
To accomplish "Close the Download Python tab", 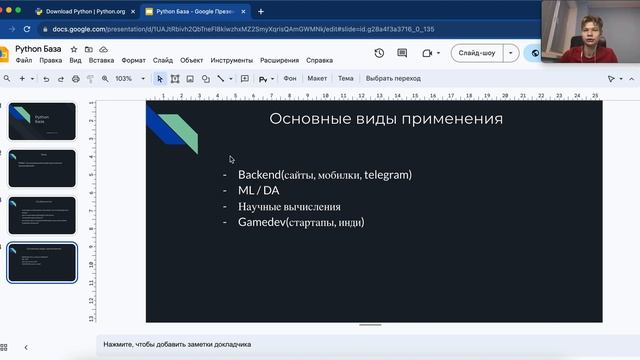I will [x=133, y=12].
